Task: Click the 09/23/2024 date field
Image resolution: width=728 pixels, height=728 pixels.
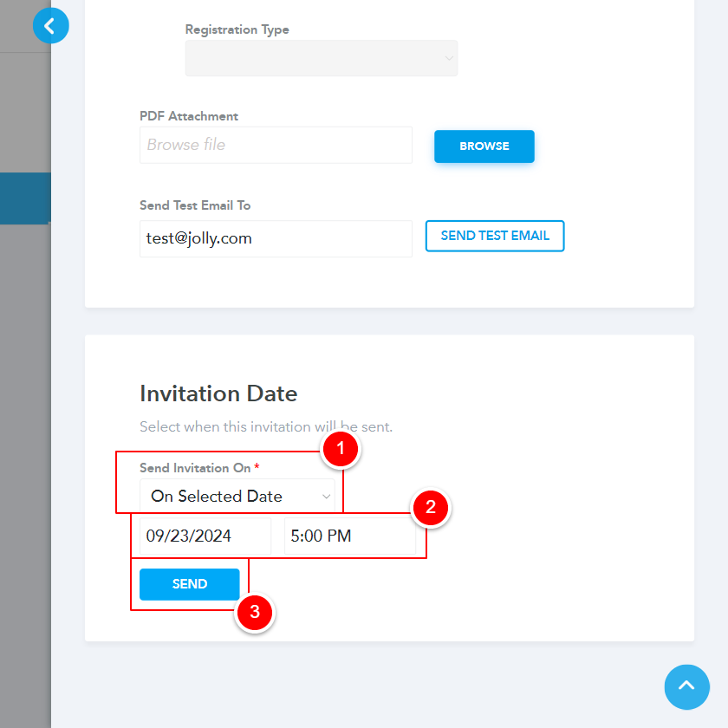Action: coord(205,536)
